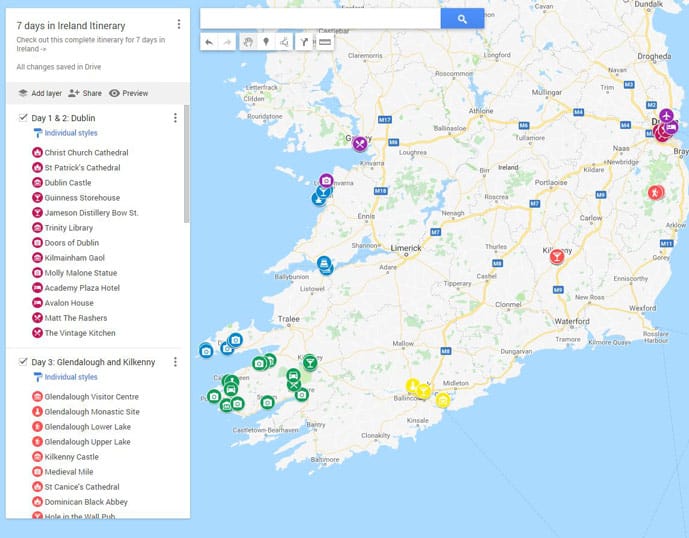Open the map options three-dot menu
Image resolution: width=689 pixels, height=538 pixels.
tap(178, 24)
